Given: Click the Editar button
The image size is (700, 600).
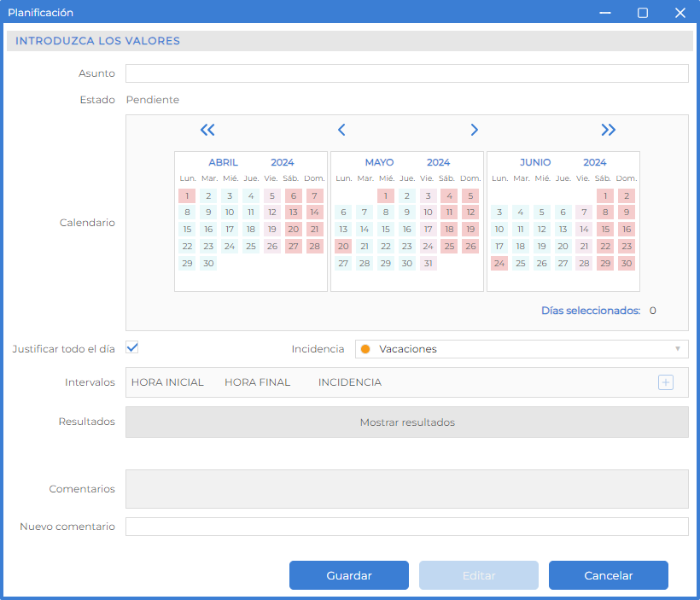Looking at the screenshot, I should coord(479,575).
